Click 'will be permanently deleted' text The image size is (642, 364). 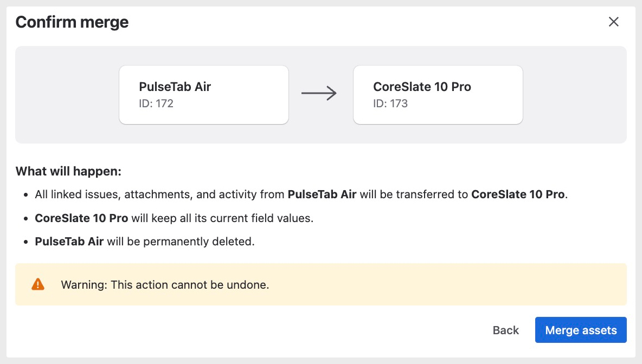[x=181, y=242]
